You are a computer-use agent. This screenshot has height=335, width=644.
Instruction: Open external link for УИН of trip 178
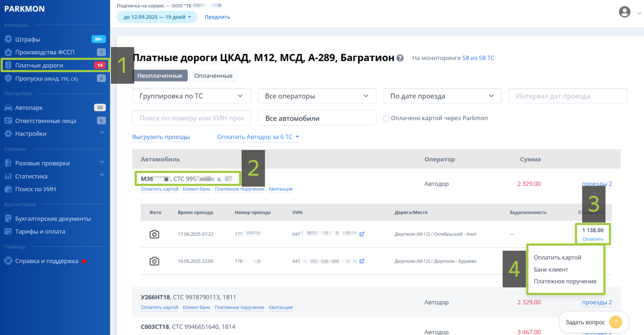(362, 261)
